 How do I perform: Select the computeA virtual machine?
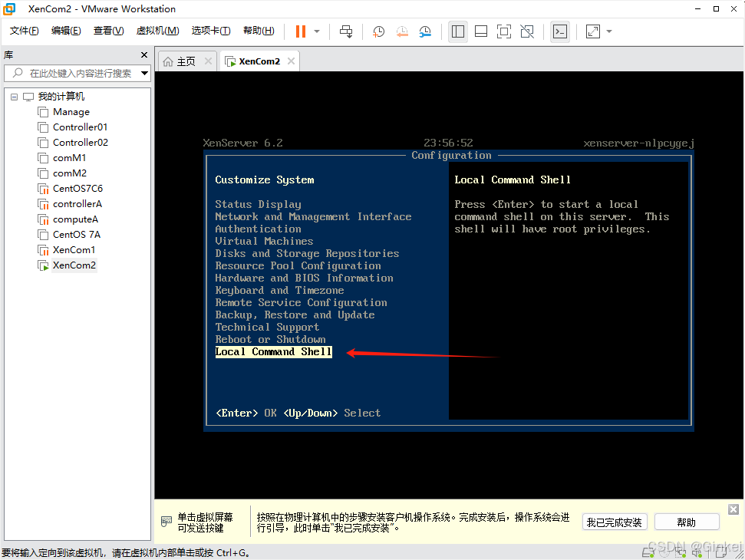75,219
